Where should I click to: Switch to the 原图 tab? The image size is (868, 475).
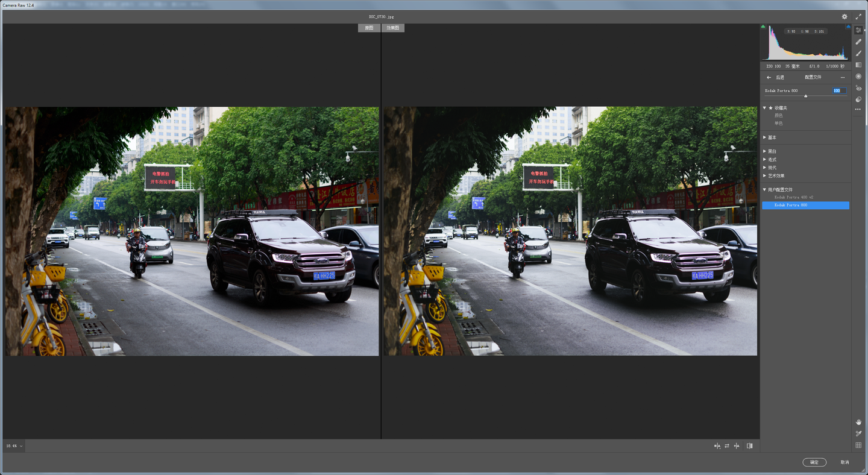(x=368, y=28)
